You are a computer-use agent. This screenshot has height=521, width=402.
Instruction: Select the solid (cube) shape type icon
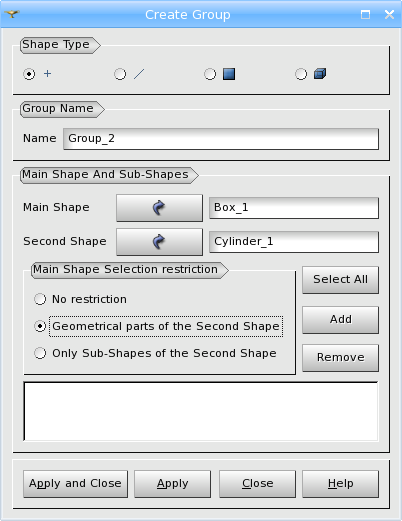320,74
